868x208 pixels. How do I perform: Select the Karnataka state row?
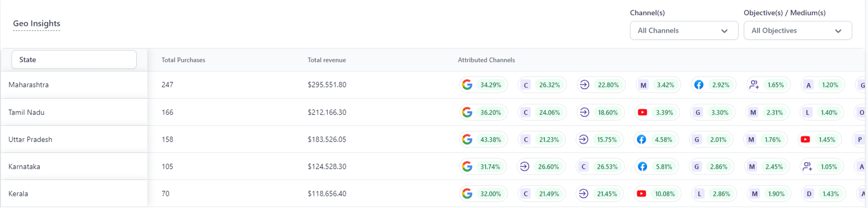pos(74,166)
